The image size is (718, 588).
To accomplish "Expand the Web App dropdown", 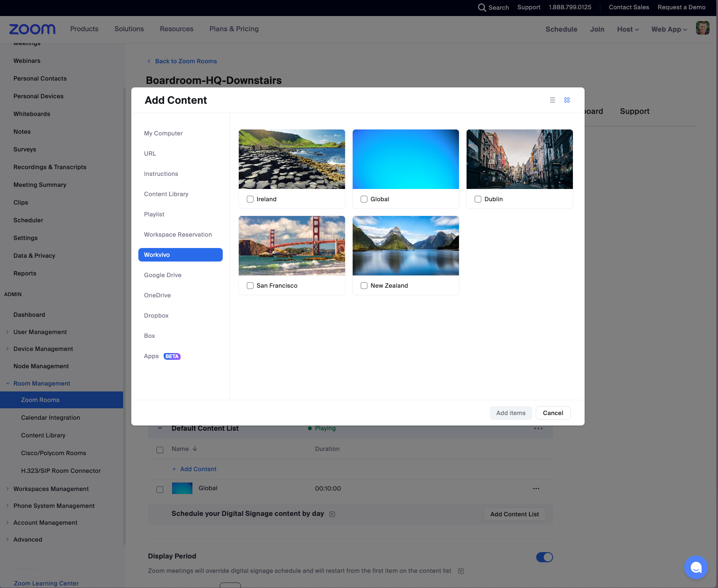I will click(669, 29).
